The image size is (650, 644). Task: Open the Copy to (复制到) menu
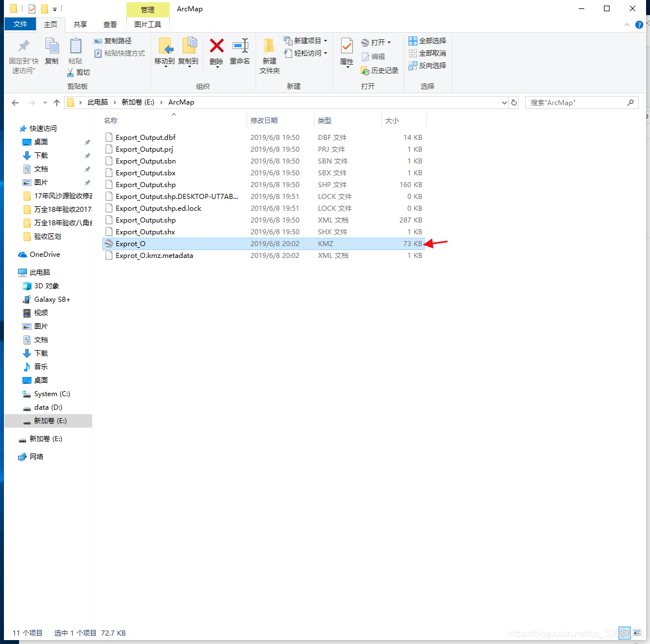click(x=189, y=52)
